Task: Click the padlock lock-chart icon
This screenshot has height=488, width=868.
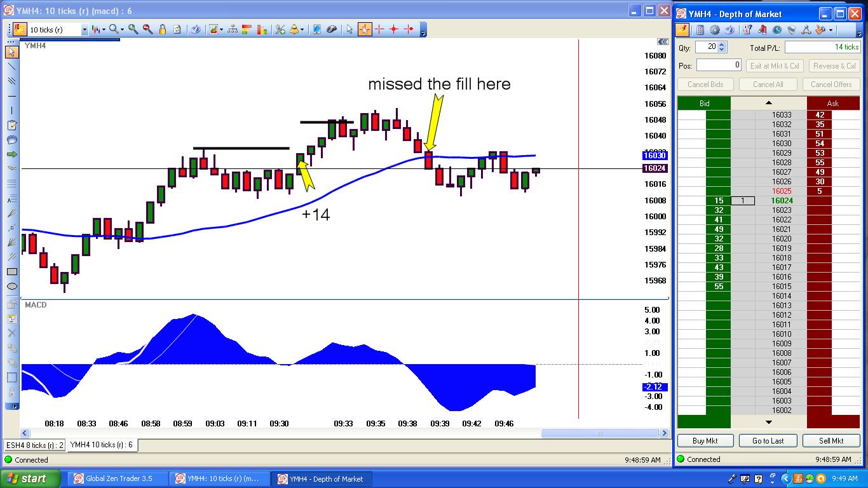Action: pos(163,29)
